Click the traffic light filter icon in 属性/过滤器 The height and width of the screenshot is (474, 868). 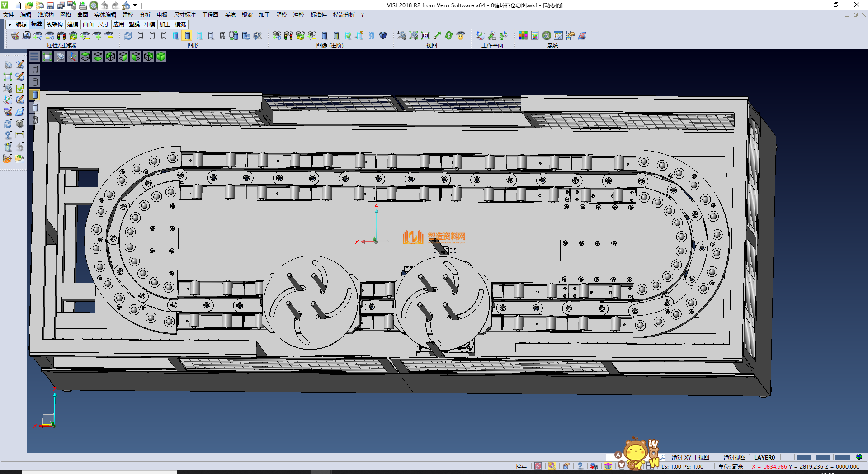(61, 35)
